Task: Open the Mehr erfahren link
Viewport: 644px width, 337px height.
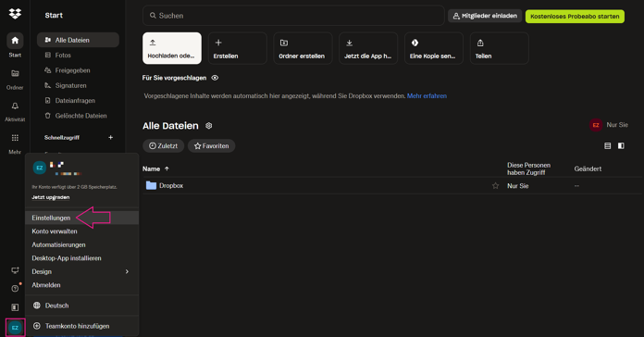Action: [427, 95]
